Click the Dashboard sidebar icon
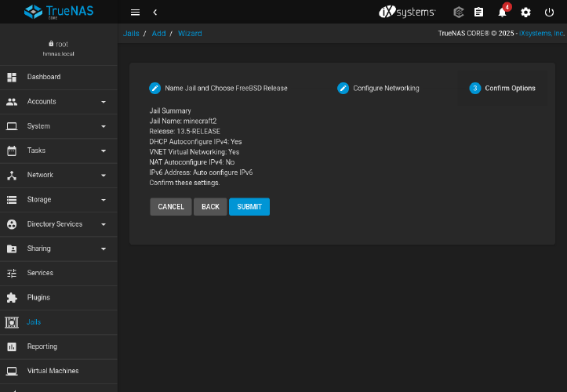The height and width of the screenshot is (392, 567). coord(12,77)
